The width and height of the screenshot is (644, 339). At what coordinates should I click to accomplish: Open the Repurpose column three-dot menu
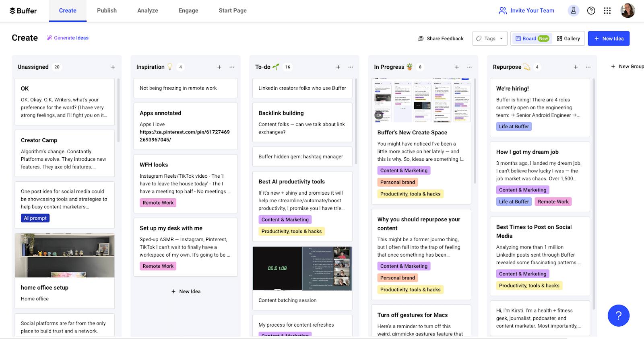pos(588,67)
